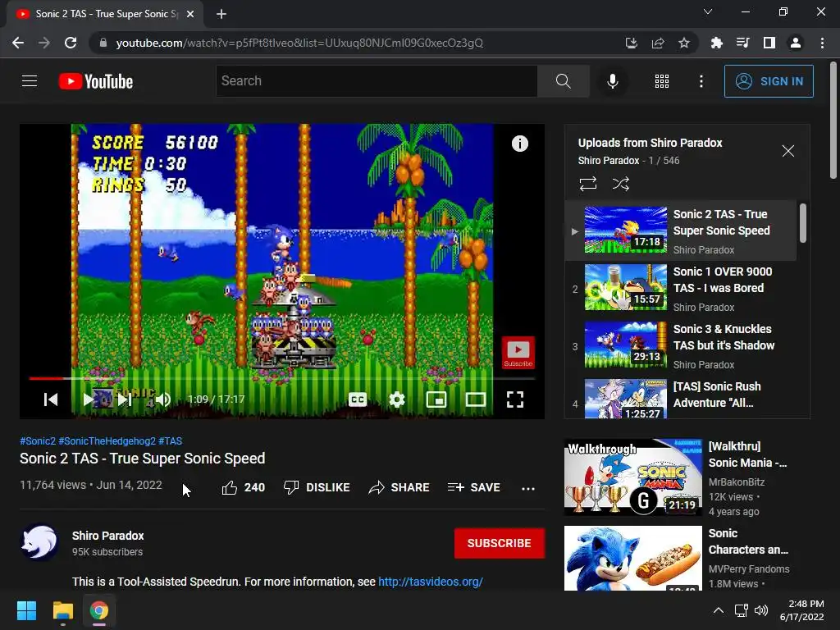Image resolution: width=840 pixels, height=630 pixels.
Task: Toggle shuffle playlist
Action: 620,184
